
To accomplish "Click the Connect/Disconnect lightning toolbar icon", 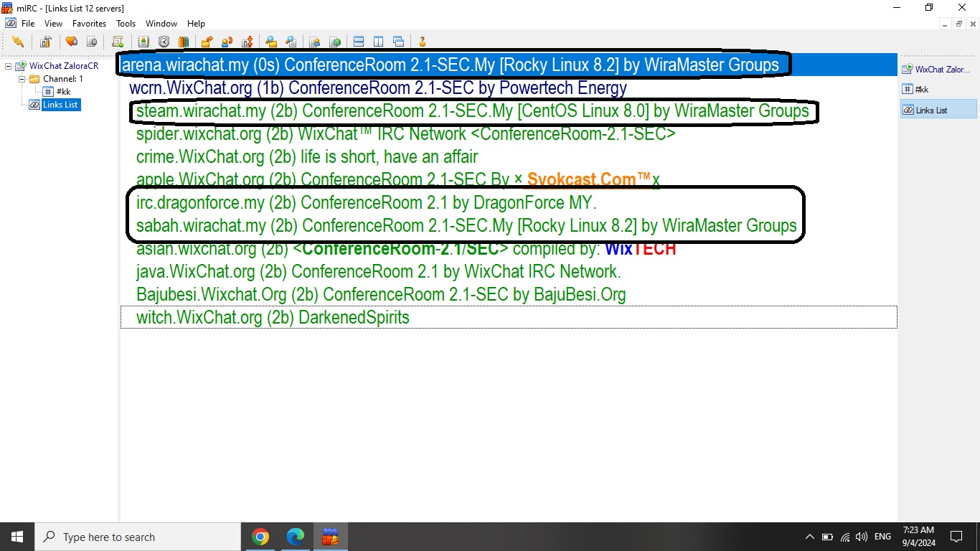I will pos(18,42).
